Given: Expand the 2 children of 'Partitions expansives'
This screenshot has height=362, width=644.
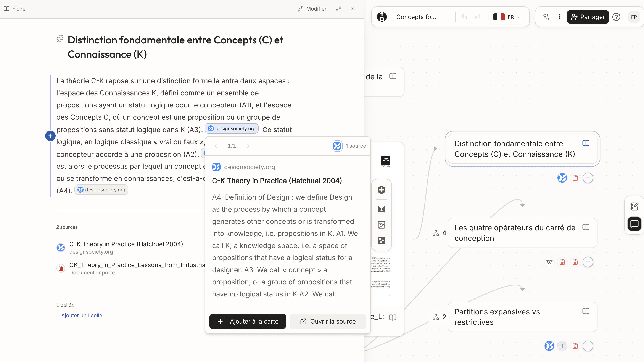Looking at the screenshot, I should tap(440, 317).
